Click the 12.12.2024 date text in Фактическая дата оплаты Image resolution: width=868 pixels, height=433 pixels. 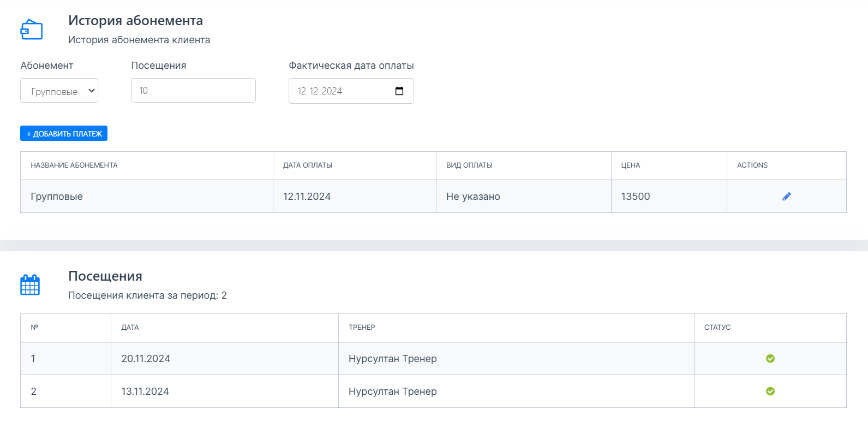[320, 91]
